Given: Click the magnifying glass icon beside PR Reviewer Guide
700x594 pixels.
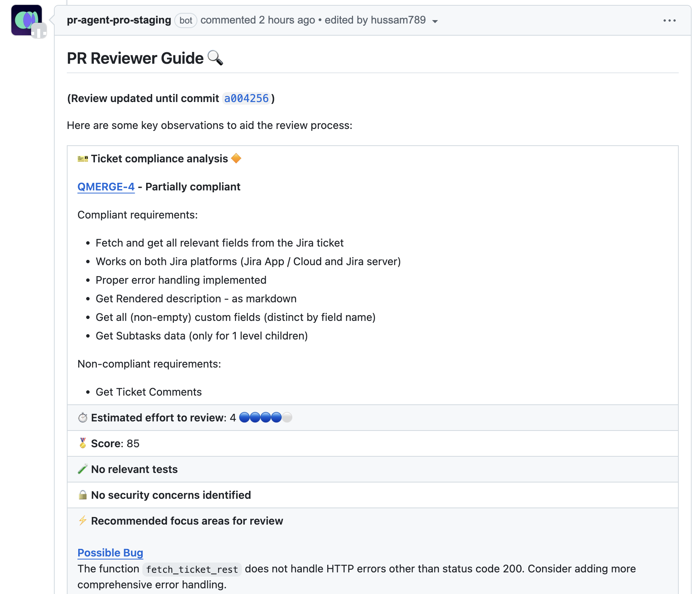Looking at the screenshot, I should 215,58.
